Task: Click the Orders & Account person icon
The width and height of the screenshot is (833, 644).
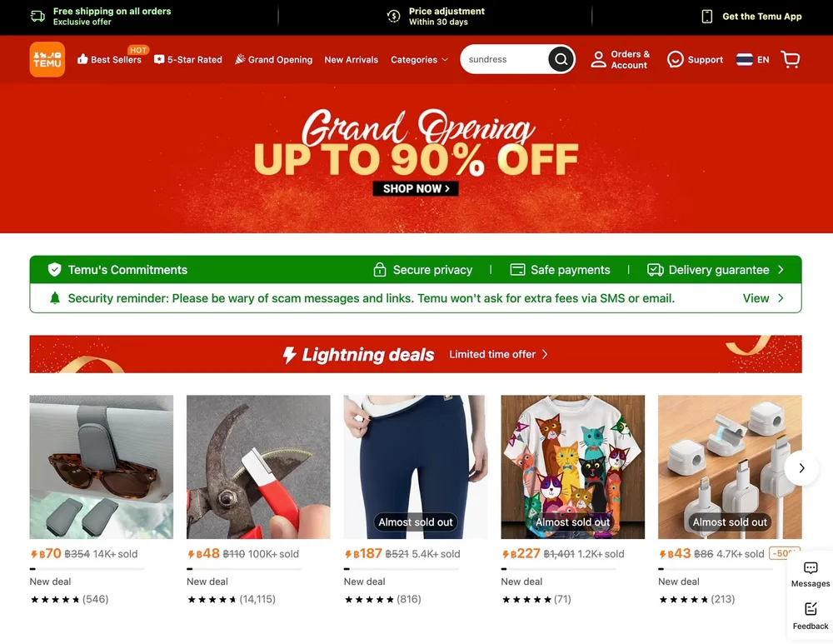Action: 598,59
